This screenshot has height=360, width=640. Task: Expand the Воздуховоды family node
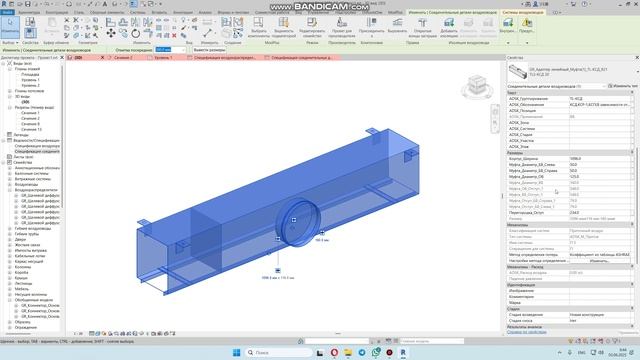click(x=10, y=184)
